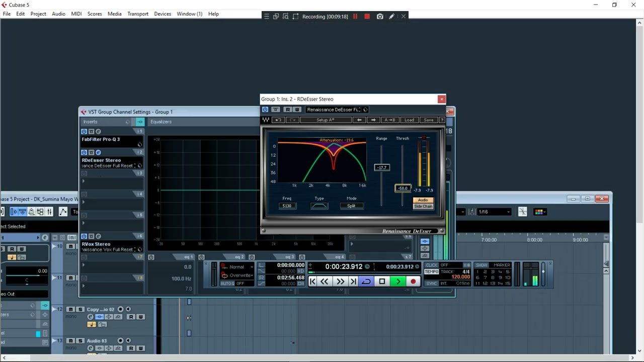Screen dimensions: 644x362
Task: Toggle the DeEsser filter Type button
Action: tap(319, 206)
